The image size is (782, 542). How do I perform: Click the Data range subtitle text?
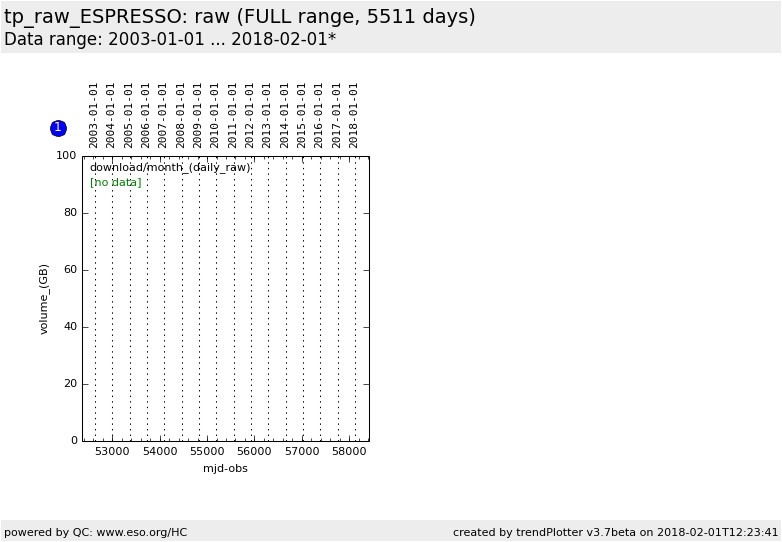click(x=170, y=40)
